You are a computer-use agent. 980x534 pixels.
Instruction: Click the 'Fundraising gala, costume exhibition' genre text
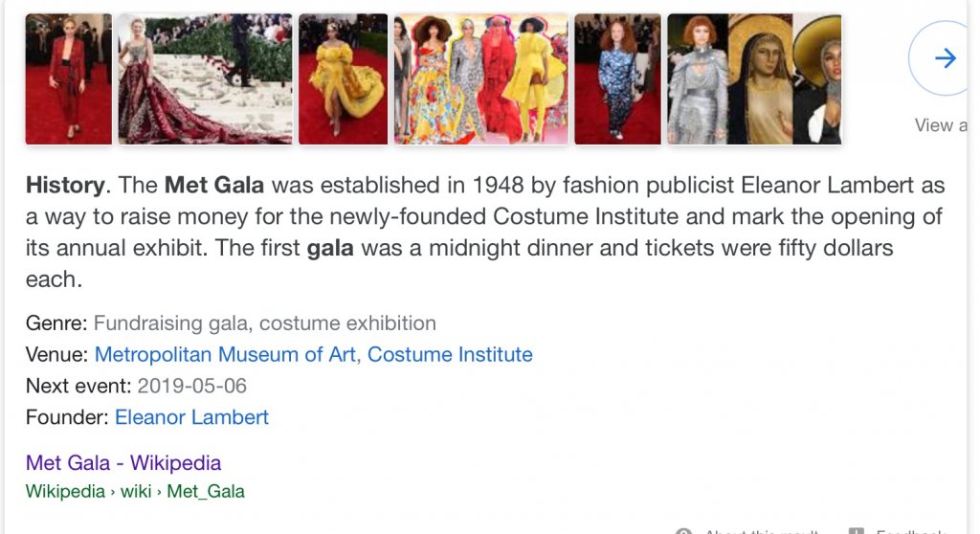tap(264, 323)
